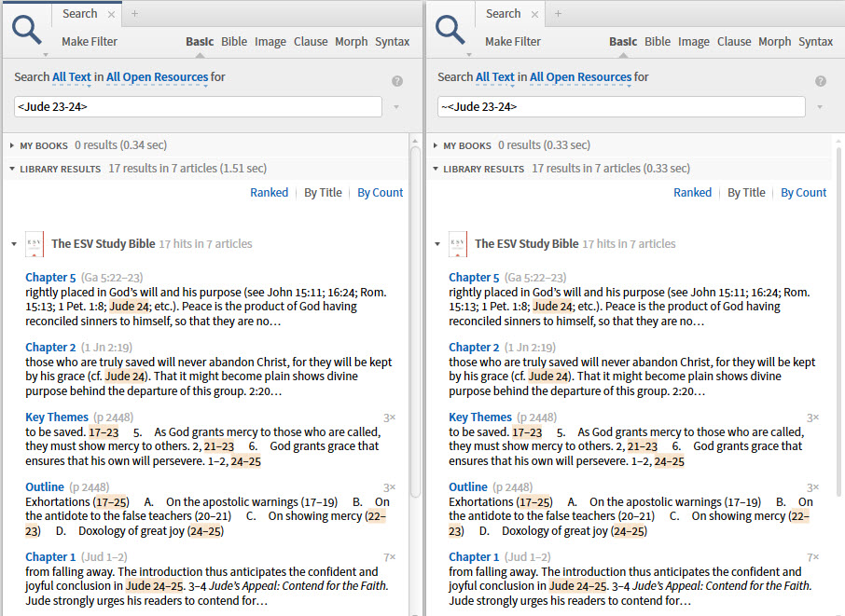Screen dimensions: 845x616
Task: Change All Open Resources scope in right panel
Action: (580, 77)
